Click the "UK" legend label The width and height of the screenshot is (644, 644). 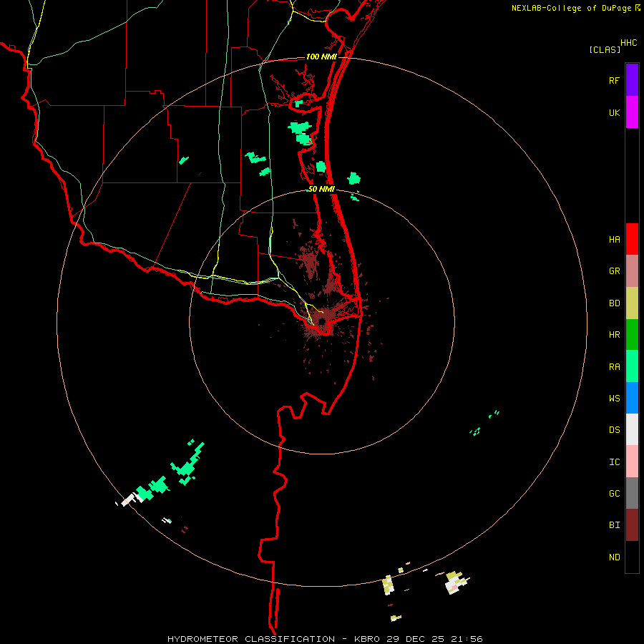tap(614, 113)
